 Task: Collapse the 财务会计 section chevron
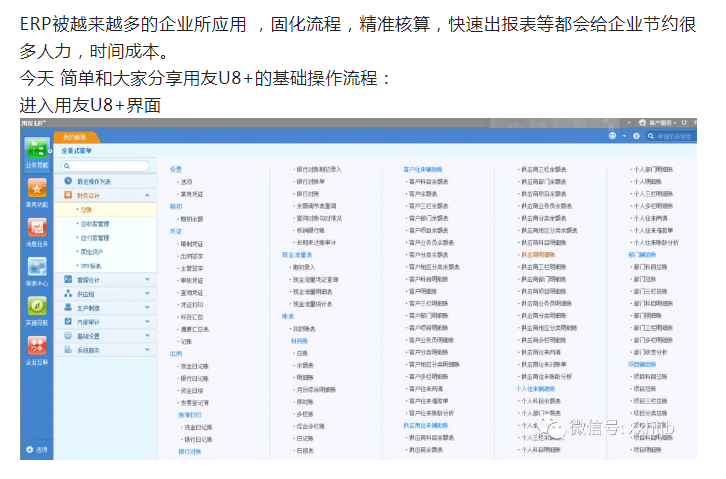(x=147, y=195)
